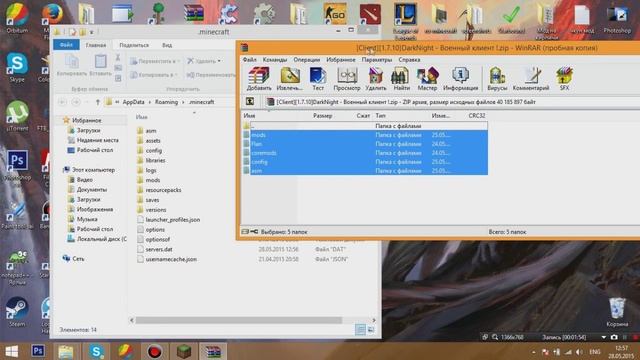This screenshot has width=640, height=360.
Task: Launch the Мастер (Wizard) tool in WinRAR
Action: pos(427,79)
